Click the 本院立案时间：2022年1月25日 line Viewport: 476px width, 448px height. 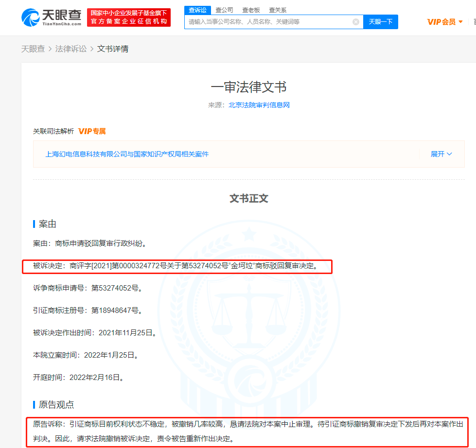click(86, 355)
